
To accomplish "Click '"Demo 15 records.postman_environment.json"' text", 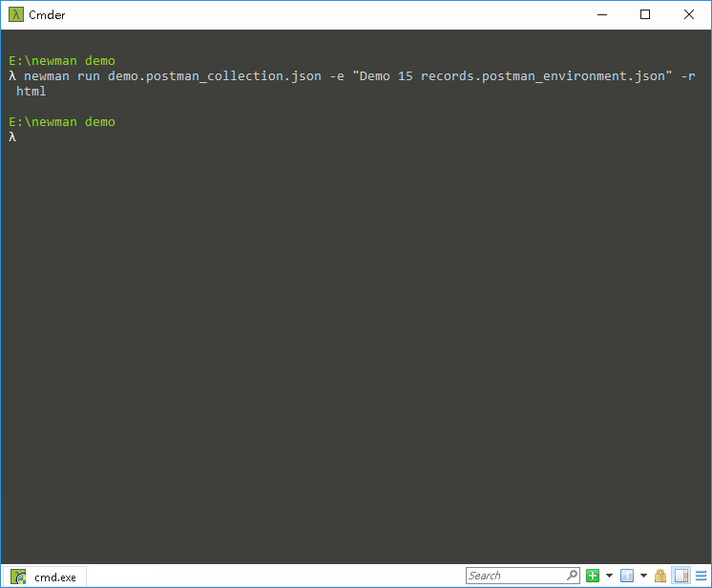I will (513, 75).
